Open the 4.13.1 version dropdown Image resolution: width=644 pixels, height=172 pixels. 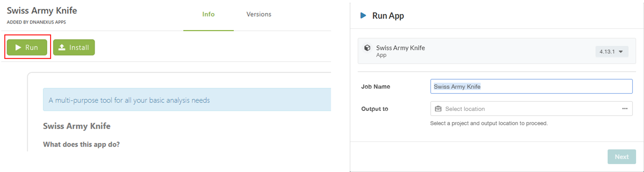click(x=612, y=52)
